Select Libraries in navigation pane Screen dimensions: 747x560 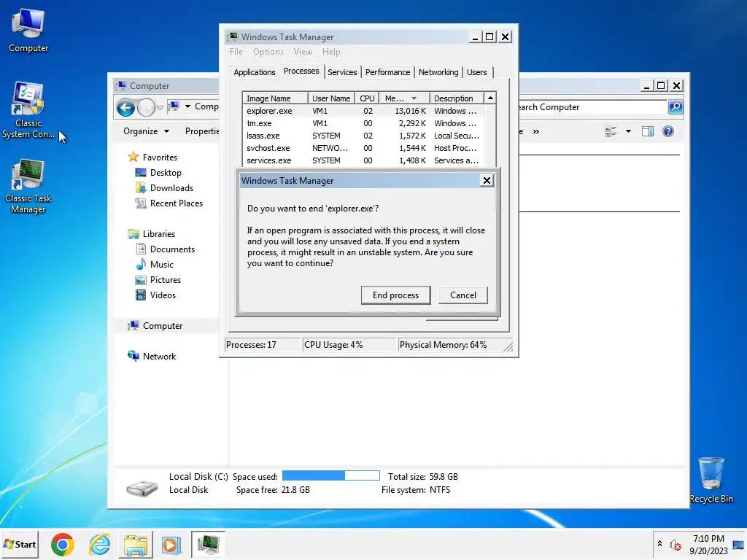pyautogui.click(x=158, y=234)
